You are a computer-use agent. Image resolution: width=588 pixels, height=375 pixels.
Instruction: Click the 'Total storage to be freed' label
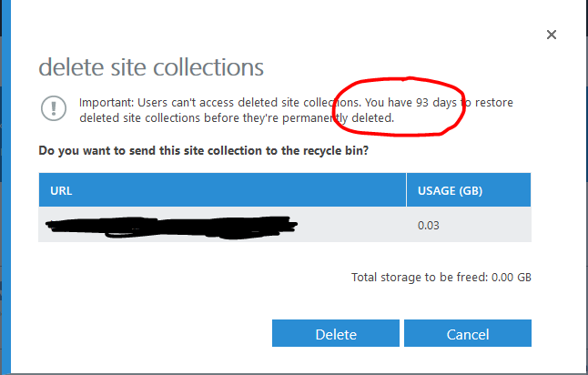coord(419,277)
